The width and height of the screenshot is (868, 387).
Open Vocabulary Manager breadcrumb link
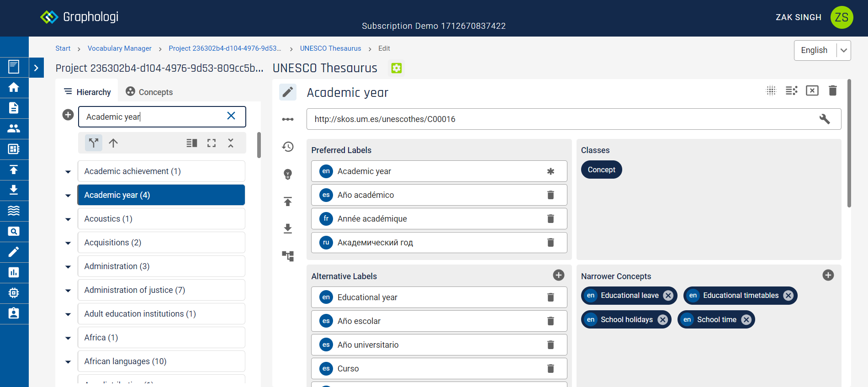pyautogui.click(x=120, y=48)
